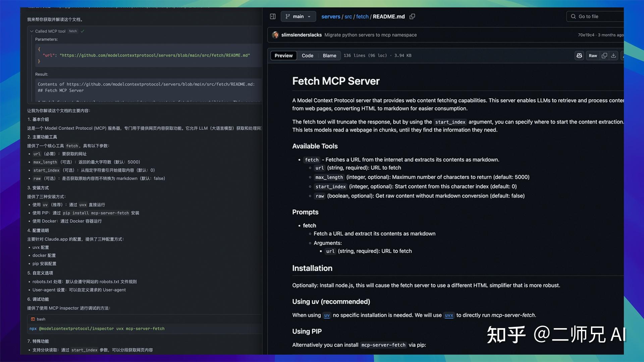Open the main branch selector
This screenshot has width=644, height=362.
298,16
